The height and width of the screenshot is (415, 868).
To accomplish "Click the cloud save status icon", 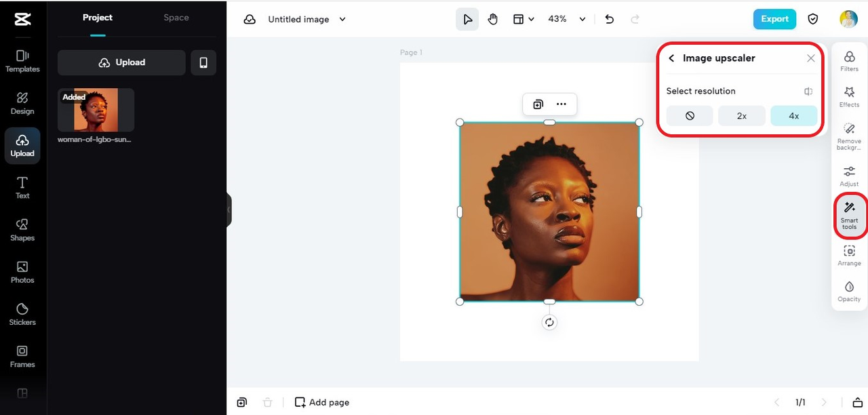I will (250, 19).
